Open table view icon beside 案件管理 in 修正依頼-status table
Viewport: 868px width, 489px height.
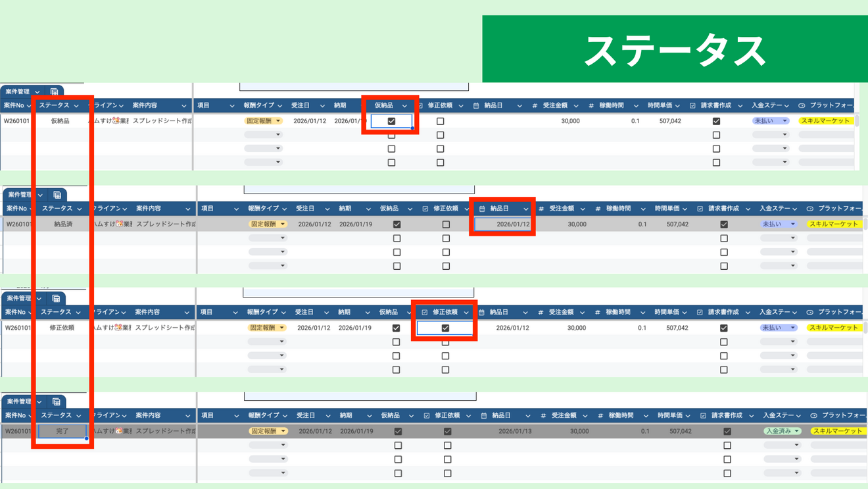coord(56,299)
